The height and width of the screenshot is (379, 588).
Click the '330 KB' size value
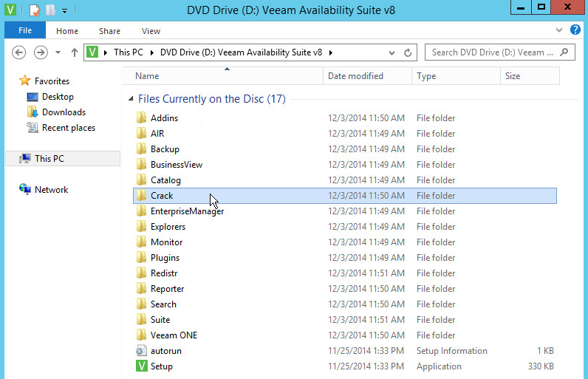pos(541,366)
